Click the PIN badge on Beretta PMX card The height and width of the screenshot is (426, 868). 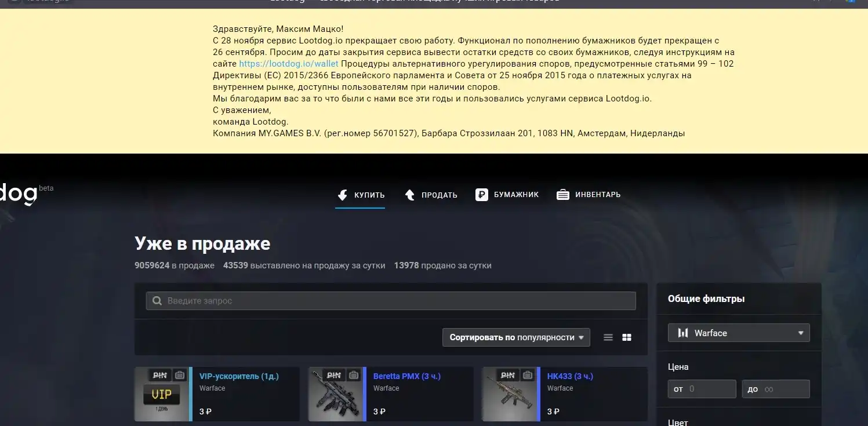[333, 375]
